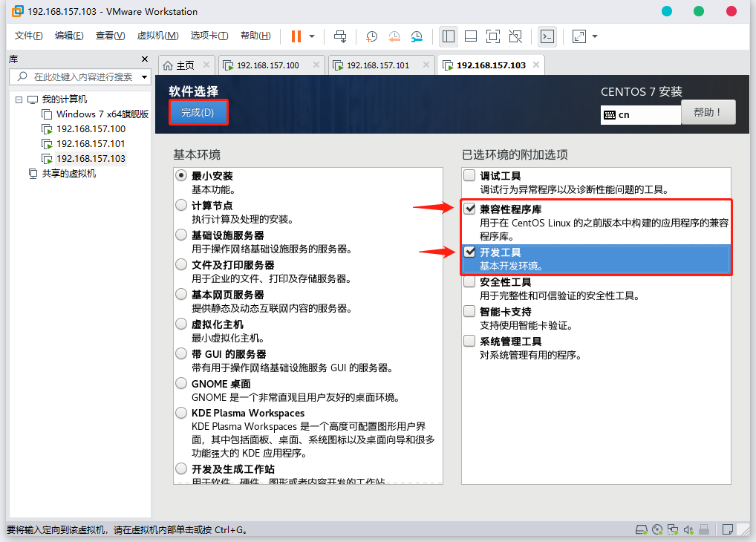This screenshot has height=542, width=756.
Task: Click the pause virtual machine icon
Action: pos(296,36)
